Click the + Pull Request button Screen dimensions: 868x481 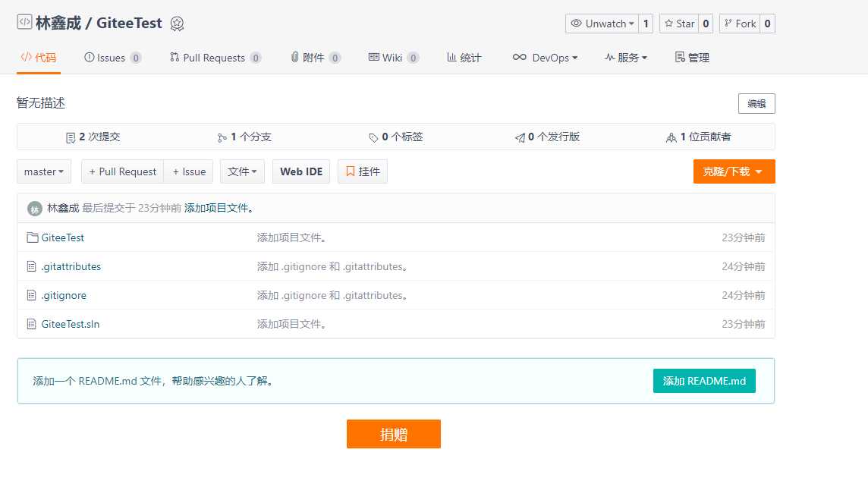[122, 171]
